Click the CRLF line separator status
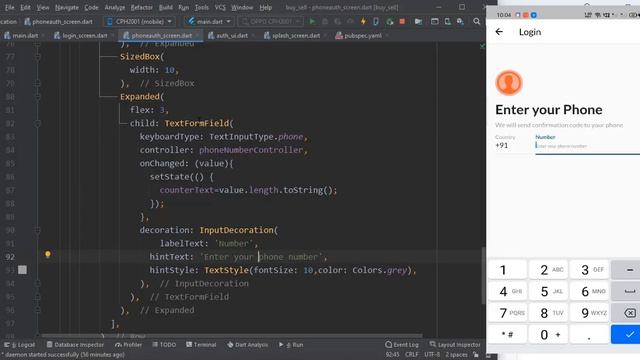 click(411, 355)
